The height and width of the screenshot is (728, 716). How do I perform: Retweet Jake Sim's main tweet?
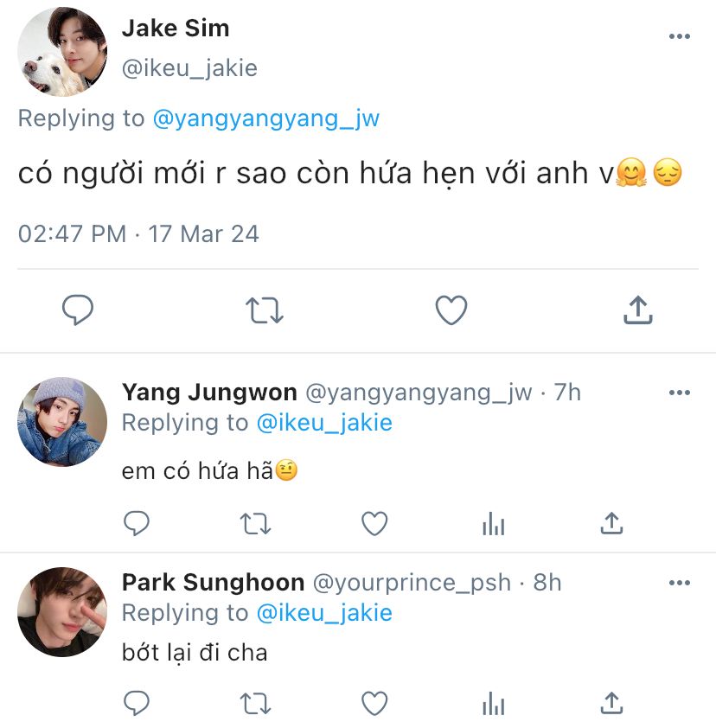click(265, 310)
